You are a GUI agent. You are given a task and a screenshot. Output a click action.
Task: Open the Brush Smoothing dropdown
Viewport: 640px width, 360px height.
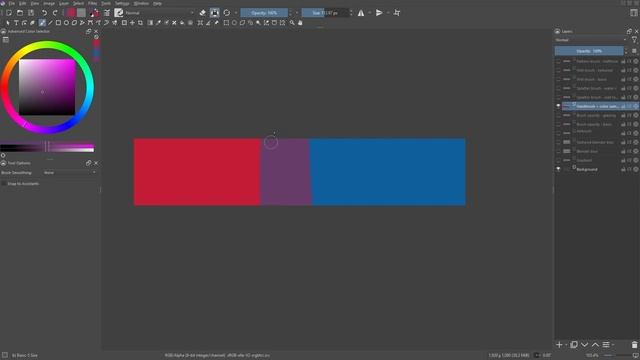tap(70, 173)
